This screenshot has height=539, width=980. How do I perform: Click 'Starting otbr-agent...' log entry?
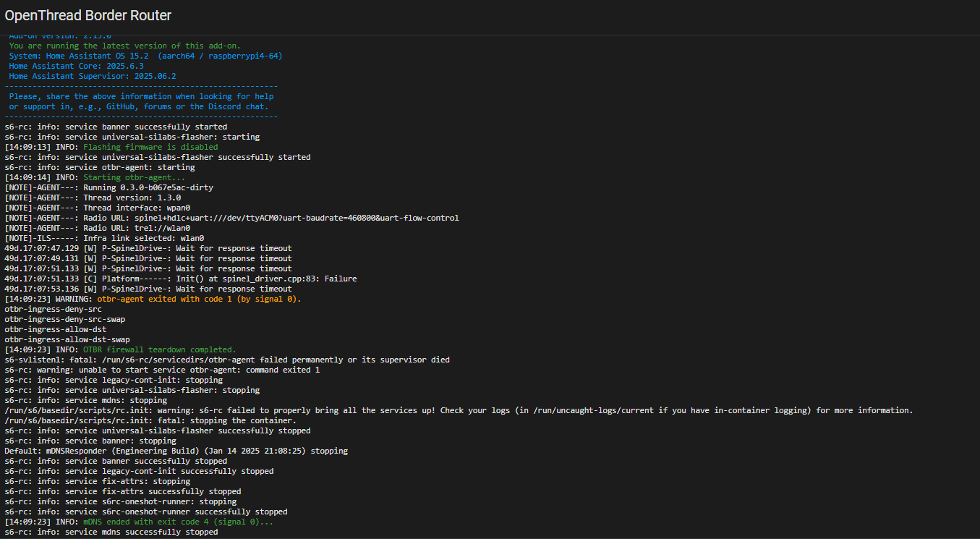(x=95, y=177)
